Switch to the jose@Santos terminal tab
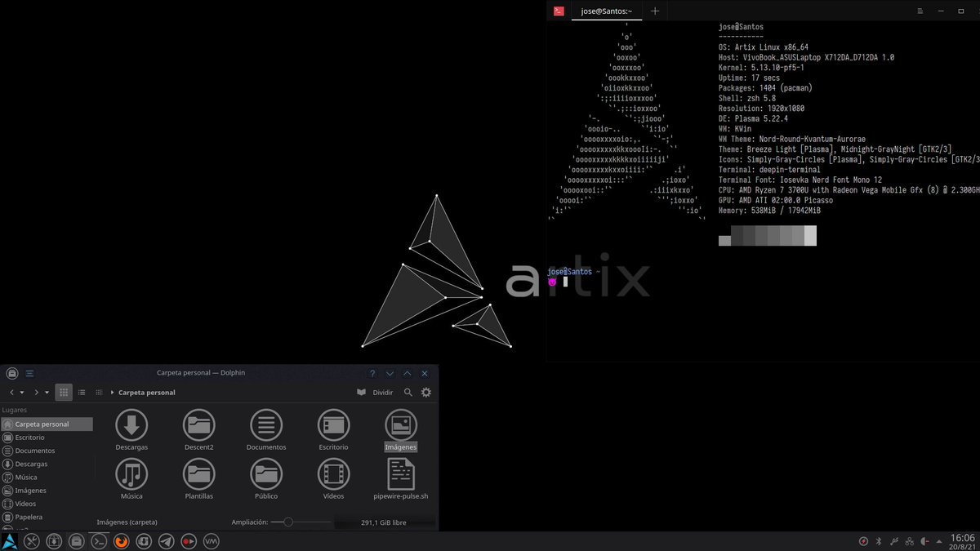The height and width of the screenshot is (551, 980). pyautogui.click(x=604, y=11)
